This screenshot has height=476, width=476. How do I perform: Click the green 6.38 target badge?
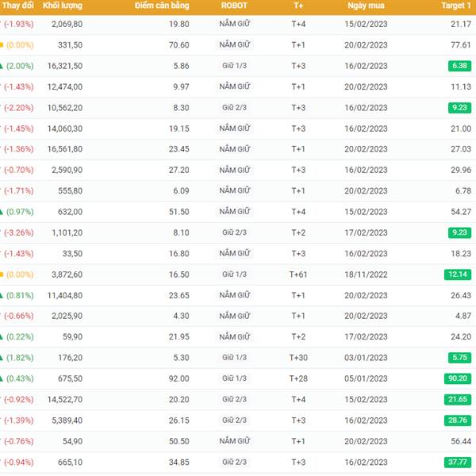[x=459, y=66]
